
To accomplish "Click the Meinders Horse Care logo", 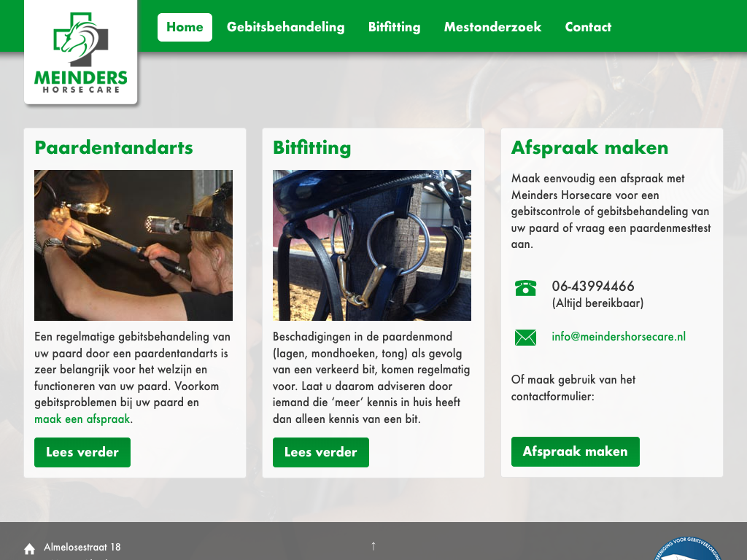I will [x=80, y=52].
